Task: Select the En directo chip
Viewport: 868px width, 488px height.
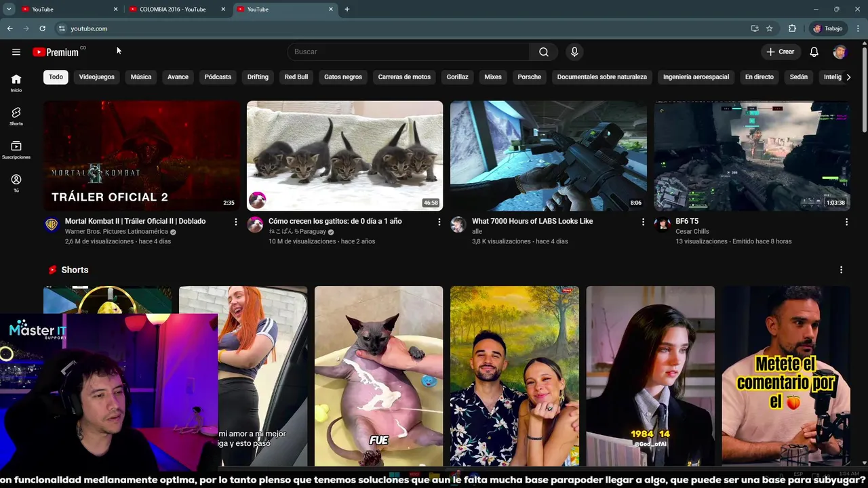Action: click(759, 77)
